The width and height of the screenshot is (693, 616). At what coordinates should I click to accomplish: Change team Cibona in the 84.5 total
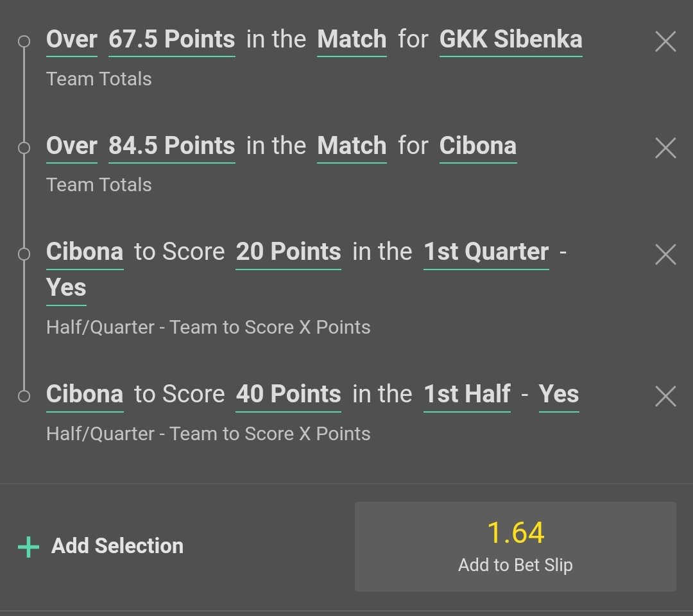(x=477, y=146)
